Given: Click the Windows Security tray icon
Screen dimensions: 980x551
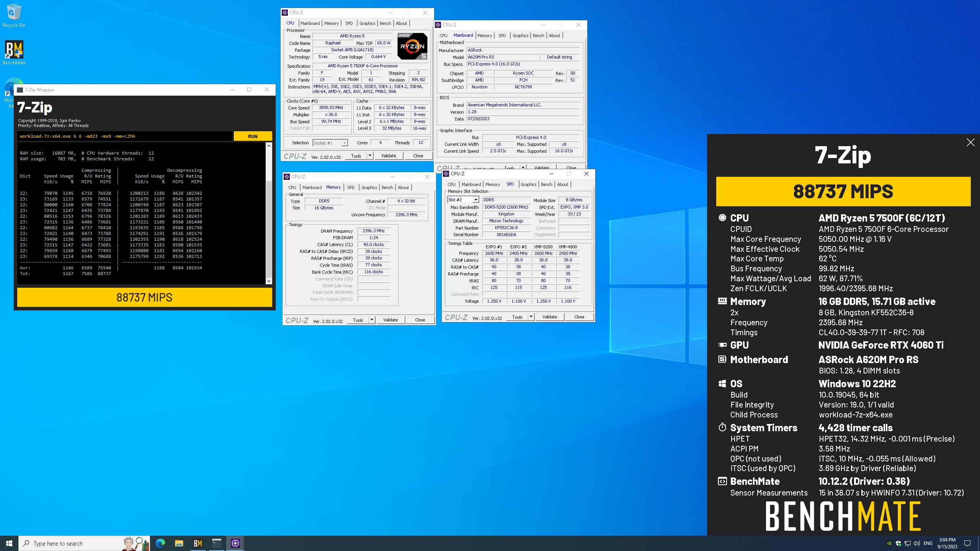Looking at the screenshot, I should point(898,543).
